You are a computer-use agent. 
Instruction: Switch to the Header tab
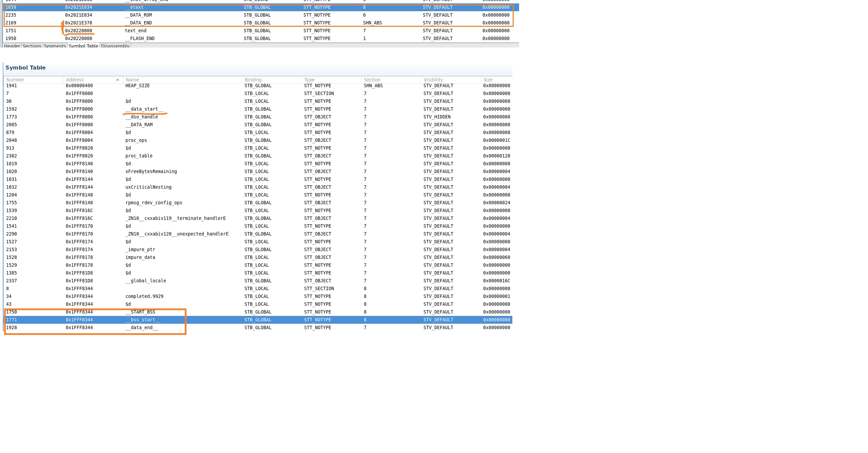(x=12, y=46)
